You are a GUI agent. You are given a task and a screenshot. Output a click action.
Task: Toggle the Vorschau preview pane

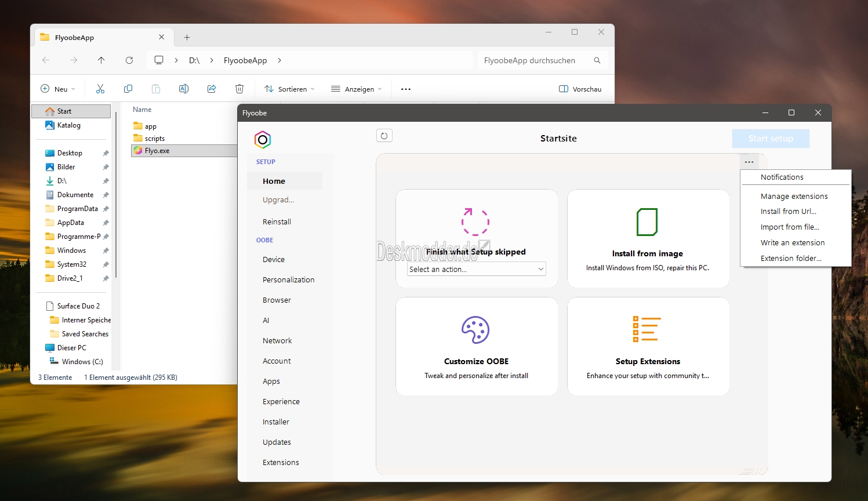pyautogui.click(x=580, y=89)
